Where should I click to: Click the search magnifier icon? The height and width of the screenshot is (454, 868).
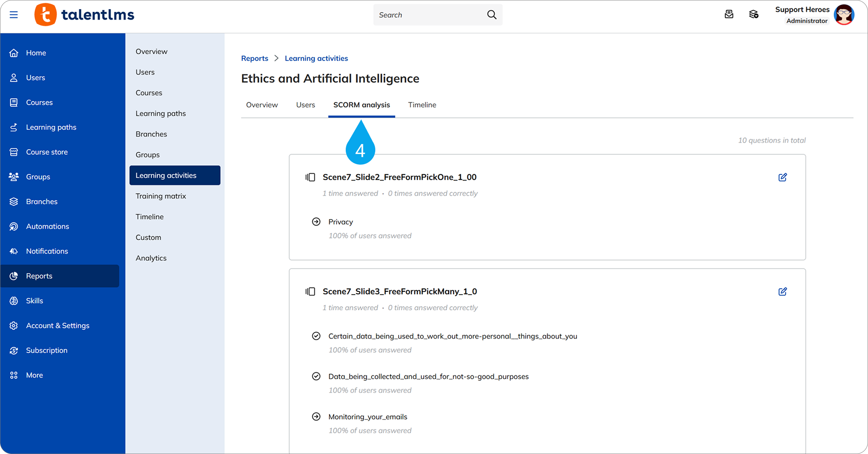[x=492, y=15]
